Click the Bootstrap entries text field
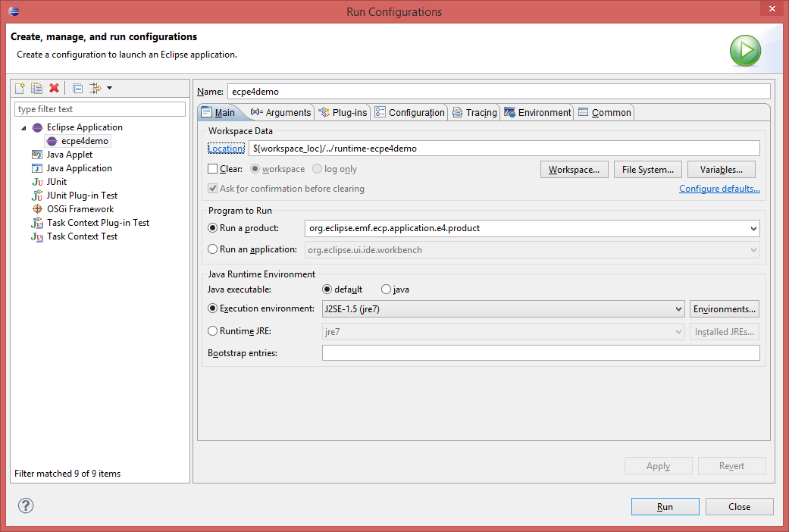789x532 pixels. pyautogui.click(x=540, y=353)
